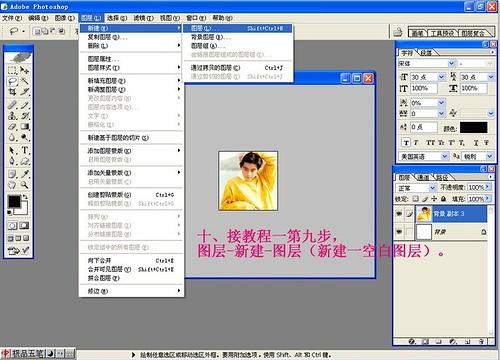Viewport: 500px width, 360px height.
Task: Switch to 通道 tab
Action: pyautogui.click(x=423, y=178)
